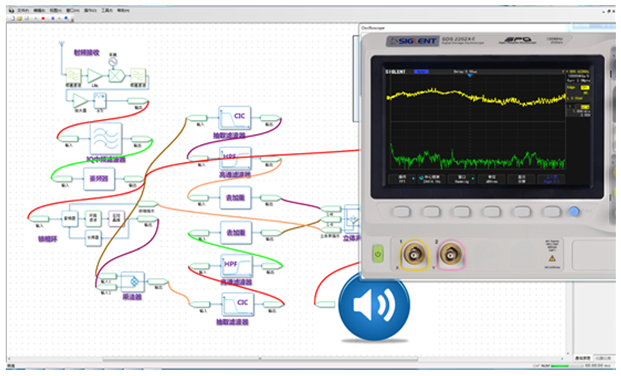Viewport: 621px width, 376px height.
Task: Click the blue speaker output icon
Action: tap(374, 305)
